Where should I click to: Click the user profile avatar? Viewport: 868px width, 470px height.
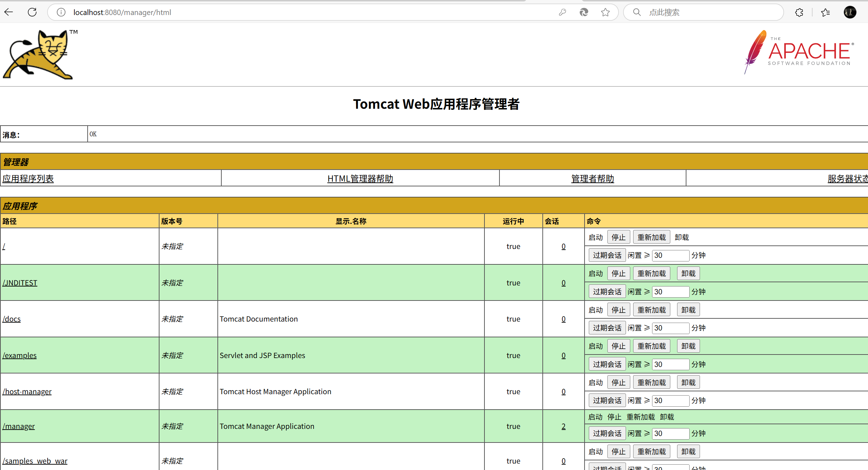pyautogui.click(x=850, y=12)
